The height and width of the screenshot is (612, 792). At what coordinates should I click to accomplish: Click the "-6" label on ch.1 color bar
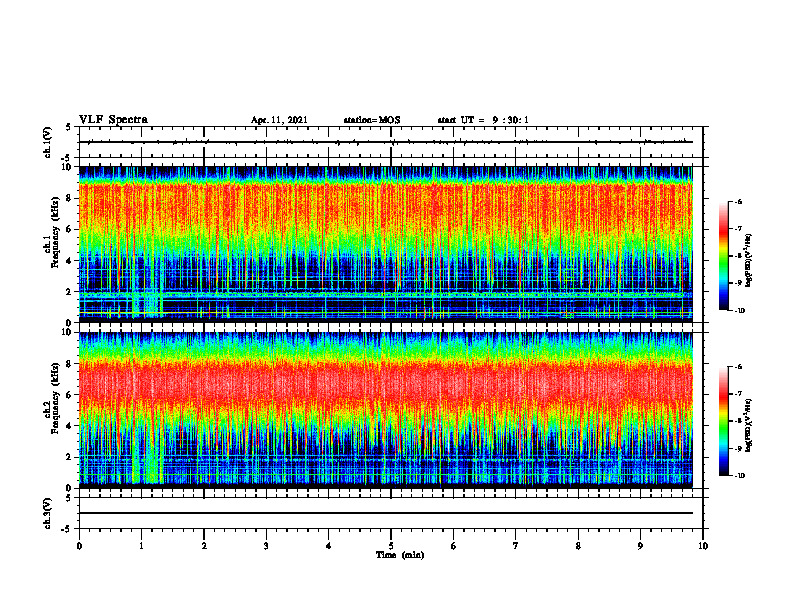[x=738, y=201]
